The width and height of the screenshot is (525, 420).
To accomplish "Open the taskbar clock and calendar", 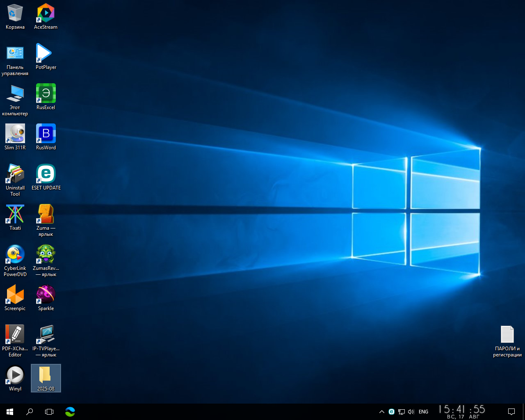I will (x=462, y=412).
